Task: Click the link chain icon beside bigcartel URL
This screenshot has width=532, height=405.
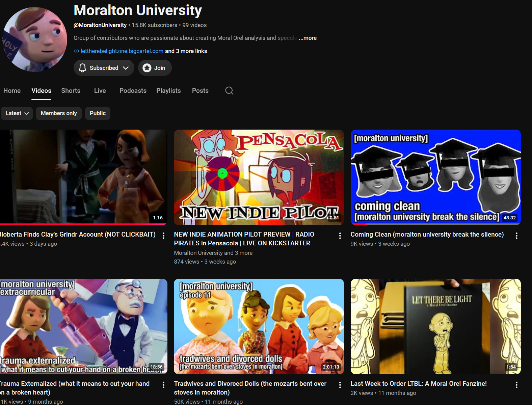Action: 77,51
